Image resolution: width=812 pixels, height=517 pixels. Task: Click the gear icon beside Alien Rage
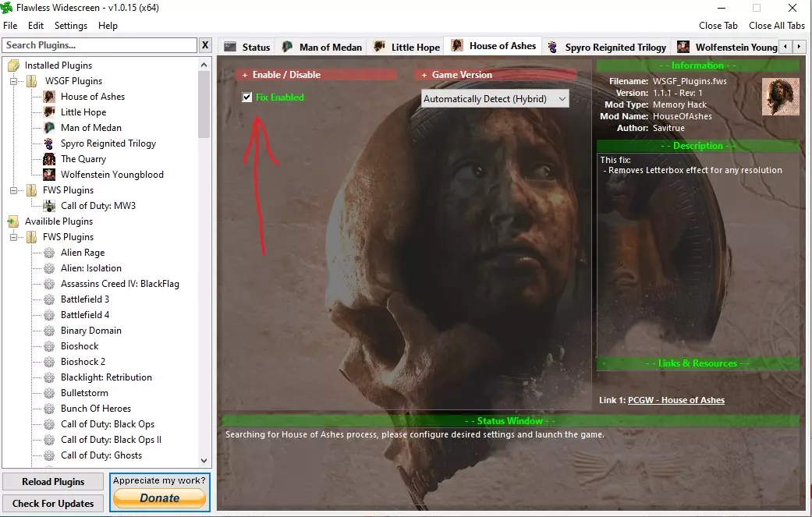[x=49, y=253]
